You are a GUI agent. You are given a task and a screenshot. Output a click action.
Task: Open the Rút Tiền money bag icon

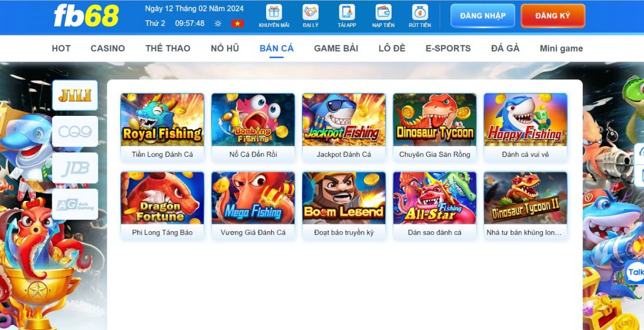click(x=419, y=13)
